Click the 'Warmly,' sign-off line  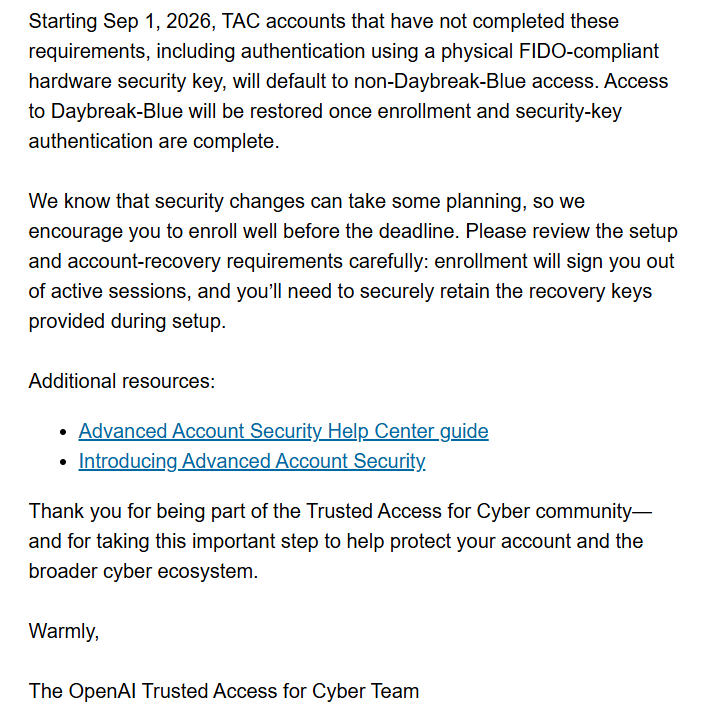click(64, 631)
